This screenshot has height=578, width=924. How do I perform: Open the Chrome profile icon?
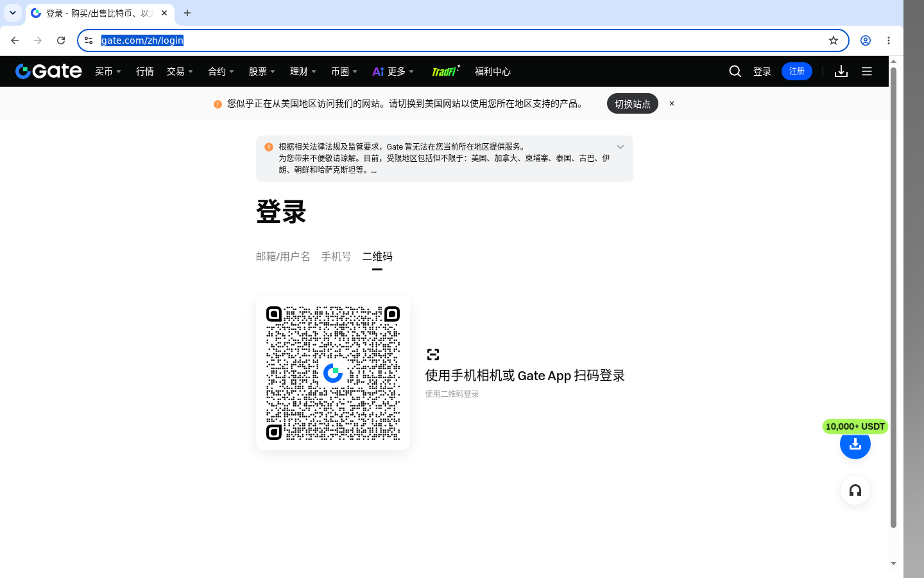click(866, 40)
